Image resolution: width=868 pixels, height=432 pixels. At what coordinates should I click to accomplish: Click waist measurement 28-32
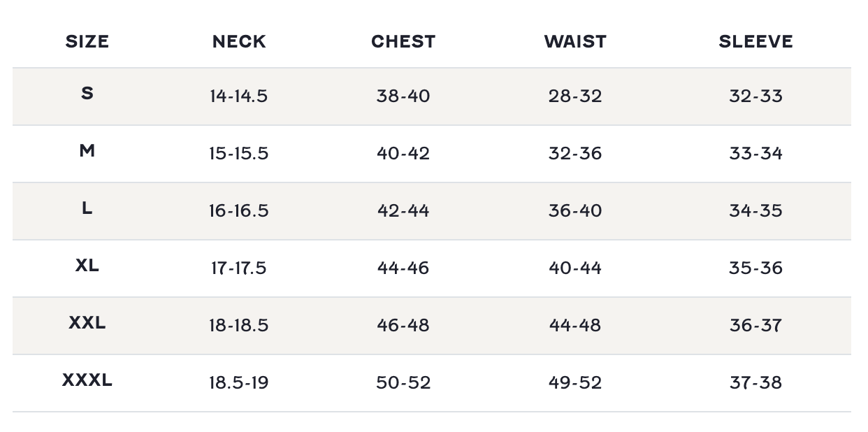[x=575, y=96]
